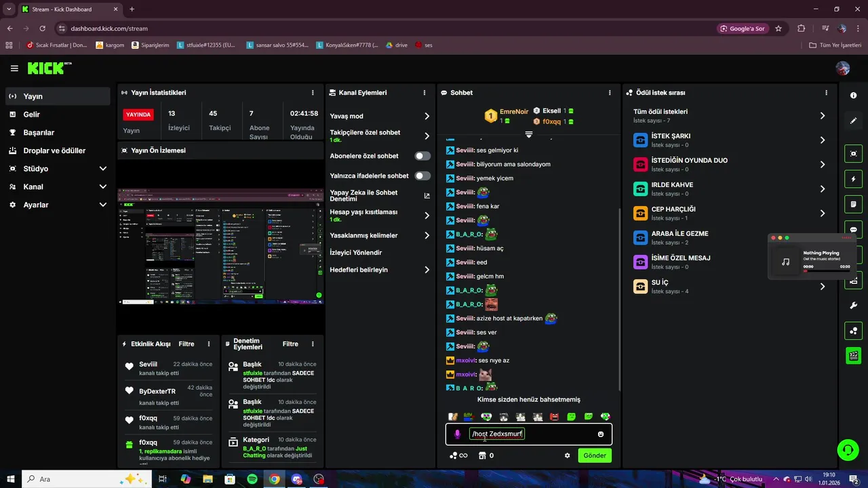Open options menu of Etkinlik Akışı panel

209,344
